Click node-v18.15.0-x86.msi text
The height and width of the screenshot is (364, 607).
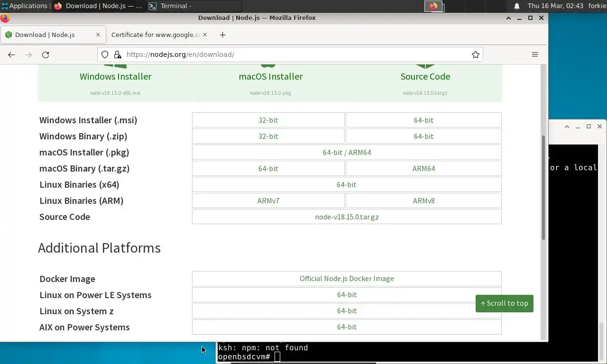115,93
